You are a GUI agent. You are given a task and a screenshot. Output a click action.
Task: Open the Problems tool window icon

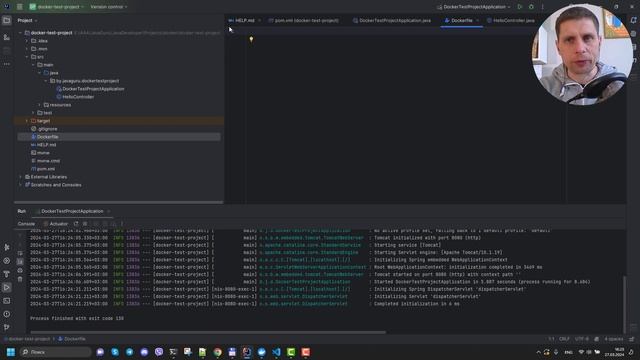[7, 314]
